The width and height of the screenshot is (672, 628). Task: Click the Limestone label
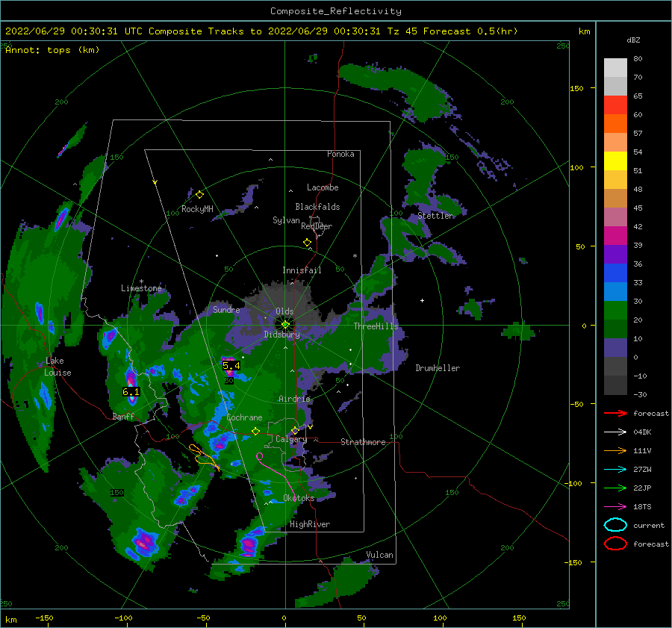coord(141,288)
